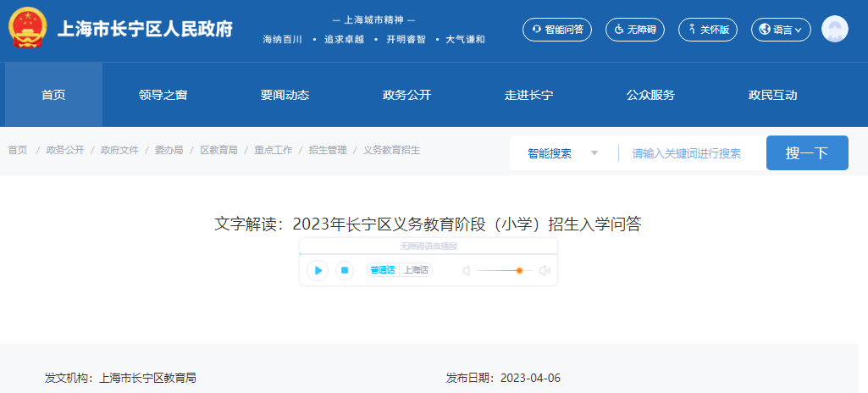Select 普通话 narration language
Screen dimensions: 868x393
[x=383, y=270]
